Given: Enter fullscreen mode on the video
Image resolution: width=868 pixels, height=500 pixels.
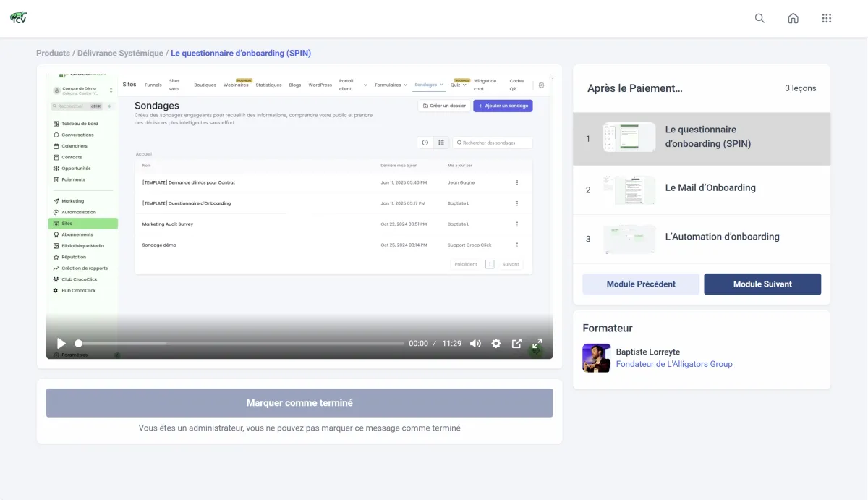Looking at the screenshot, I should [537, 344].
